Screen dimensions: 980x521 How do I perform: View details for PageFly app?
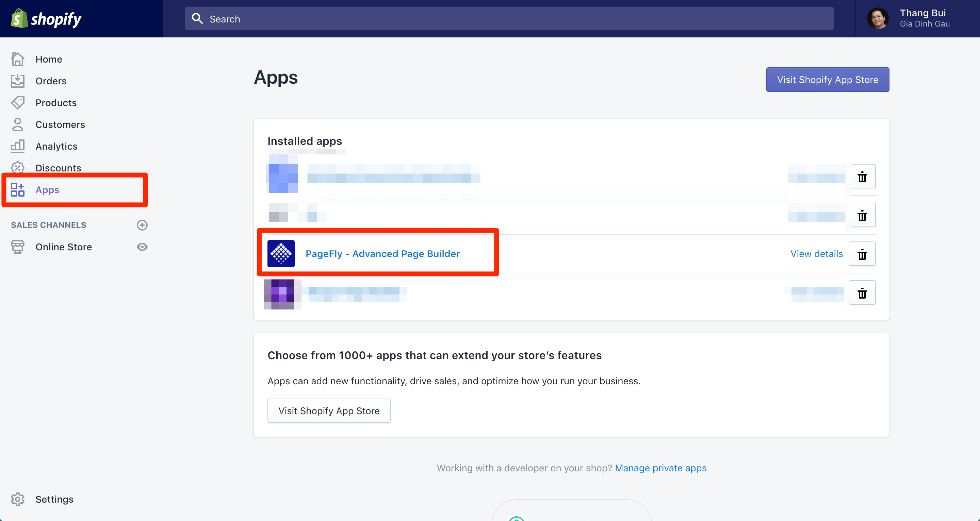click(x=816, y=254)
